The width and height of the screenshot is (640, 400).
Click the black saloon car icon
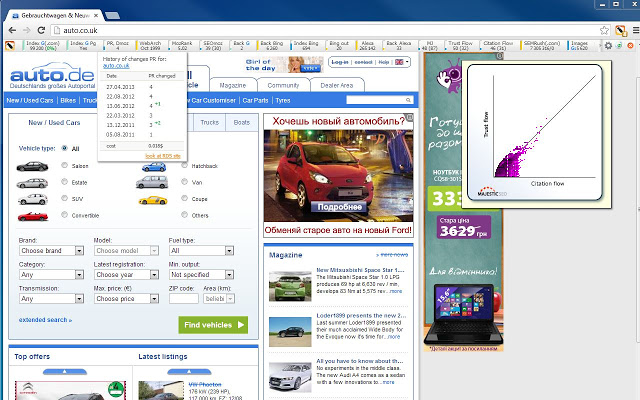click(x=33, y=166)
